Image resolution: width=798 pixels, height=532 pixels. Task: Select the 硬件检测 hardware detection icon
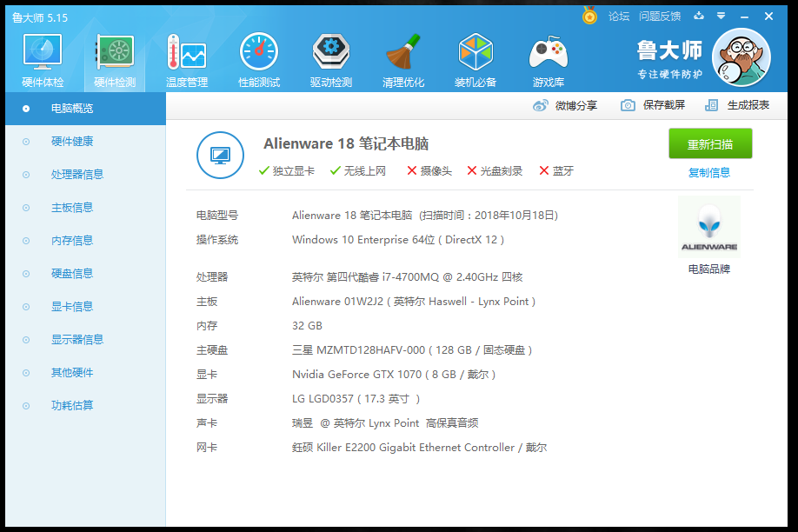tap(115, 60)
